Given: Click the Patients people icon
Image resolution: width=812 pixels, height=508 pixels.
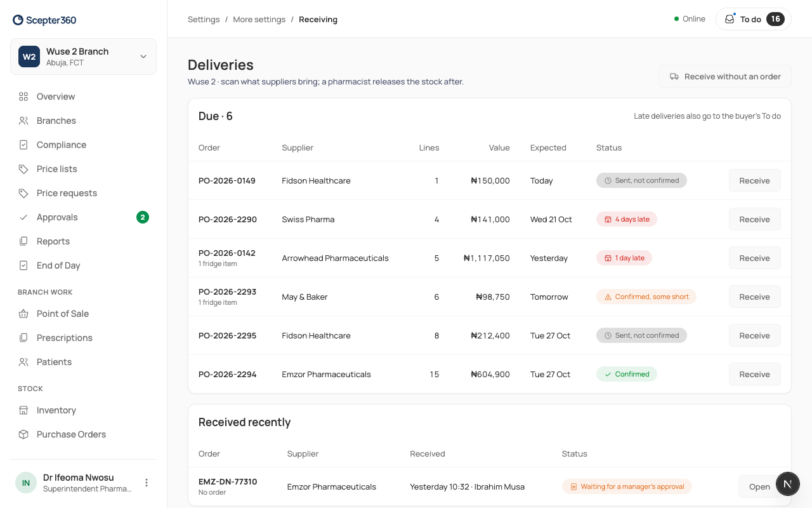Looking at the screenshot, I should pyautogui.click(x=23, y=362).
